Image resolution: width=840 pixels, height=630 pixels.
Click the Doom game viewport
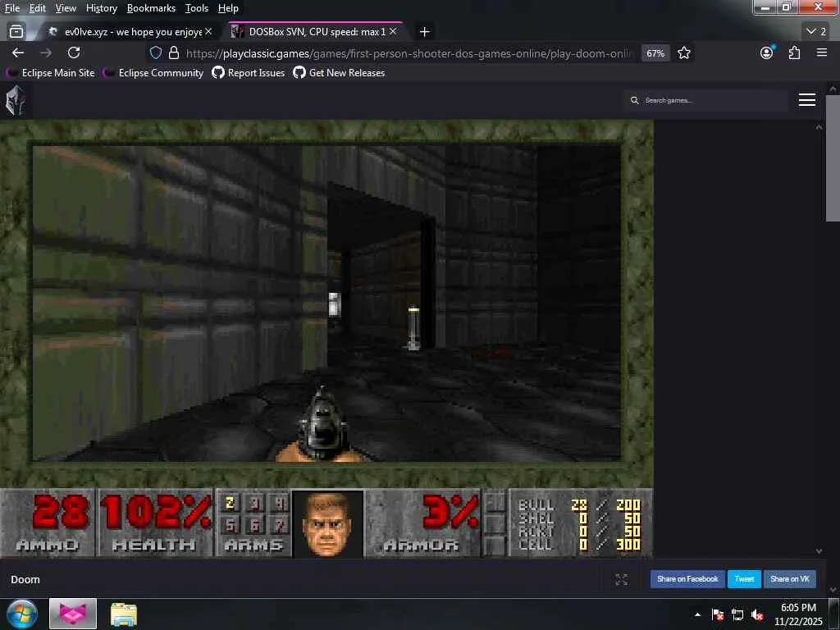pos(326,303)
